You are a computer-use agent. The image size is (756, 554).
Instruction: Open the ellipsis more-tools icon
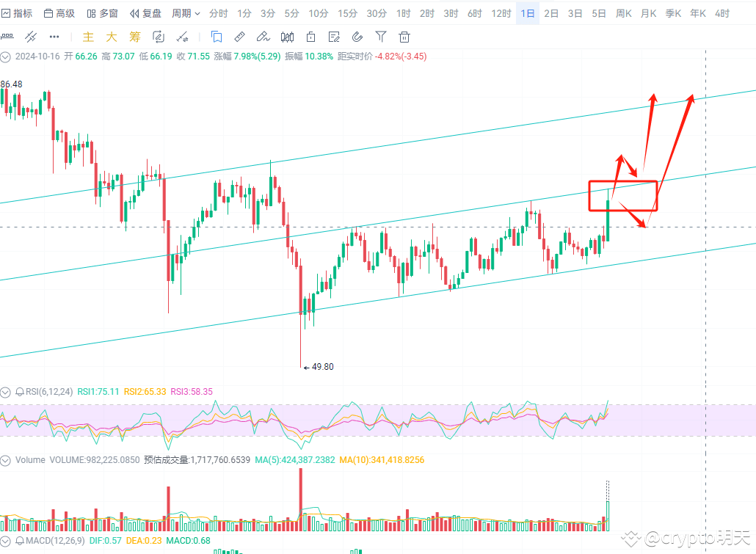pyautogui.click(x=54, y=37)
